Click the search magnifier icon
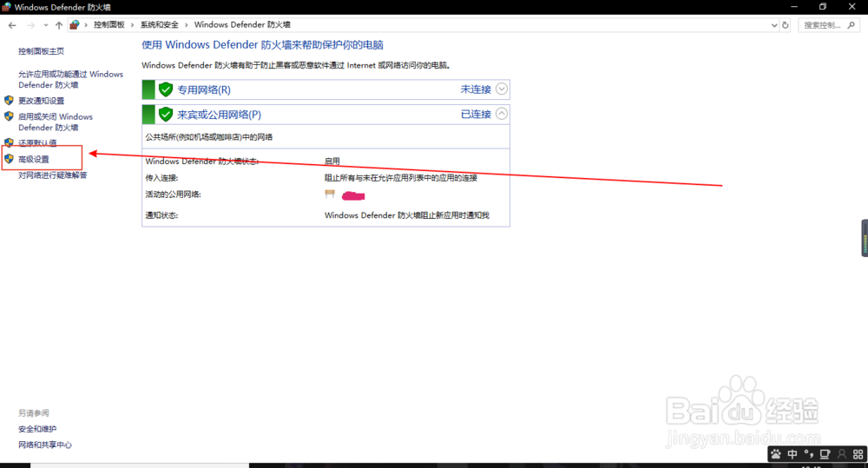Screen dimensions: 868x468 point(852,25)
